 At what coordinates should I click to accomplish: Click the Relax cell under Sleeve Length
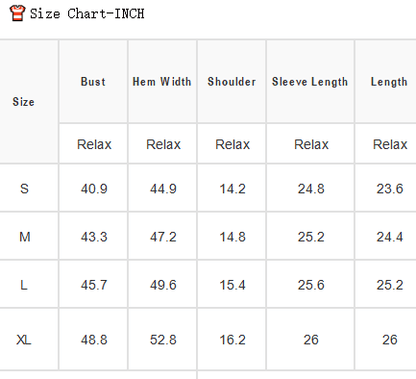311,144
